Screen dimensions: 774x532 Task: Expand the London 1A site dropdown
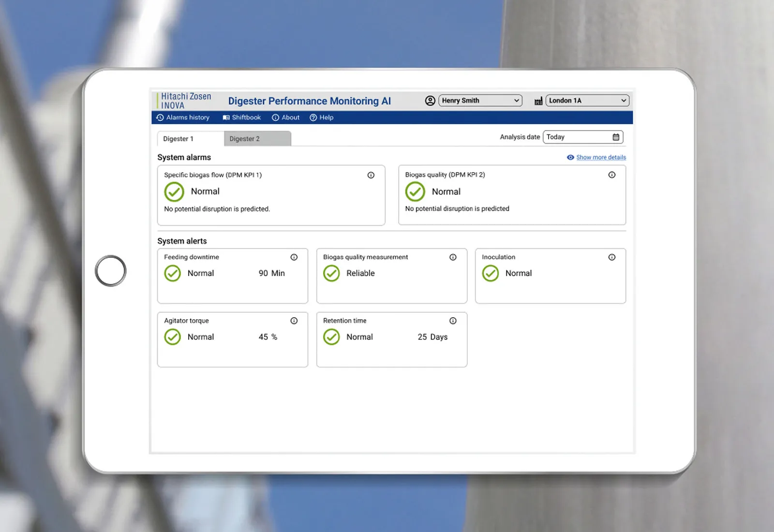587,101
